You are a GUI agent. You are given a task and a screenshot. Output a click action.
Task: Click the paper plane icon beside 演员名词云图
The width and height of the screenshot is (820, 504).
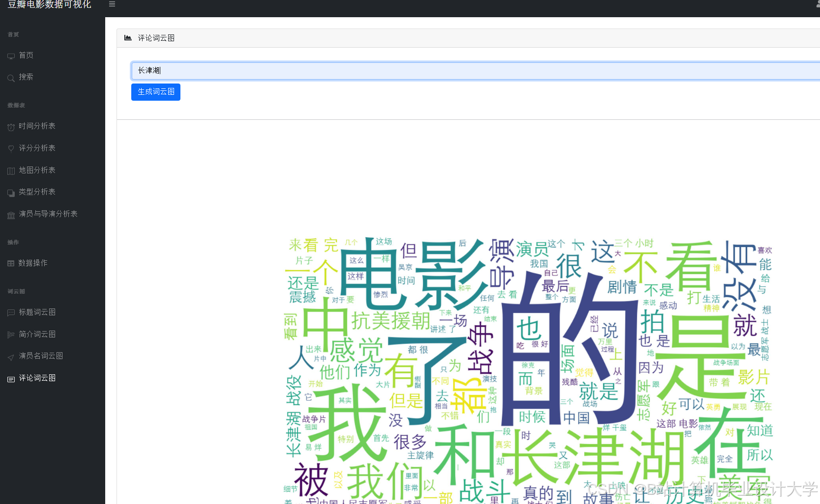pos(11,357)
